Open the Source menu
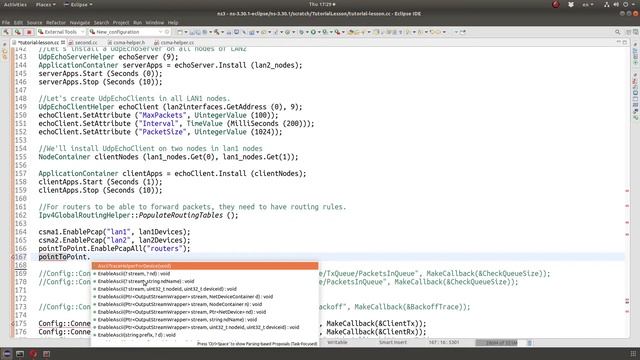This screenshot has height=360, width=640. pyautogui.click(x=34, y=22)
